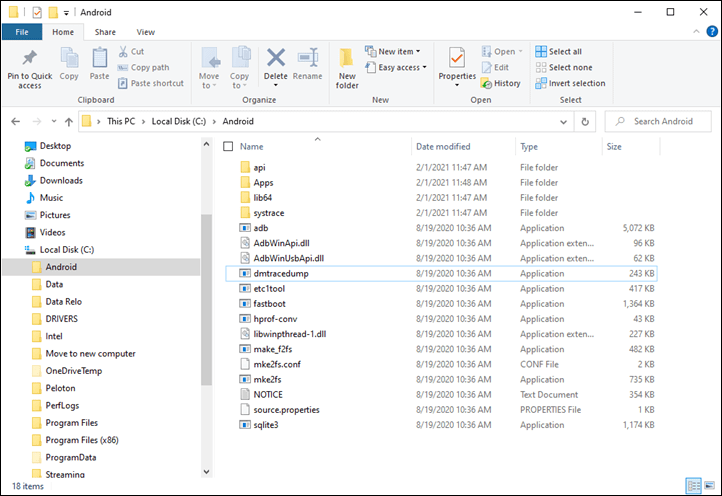This screenshot has width=722, height=496.
Task: Click Copy path in Clipboard group
Action: 143,68
